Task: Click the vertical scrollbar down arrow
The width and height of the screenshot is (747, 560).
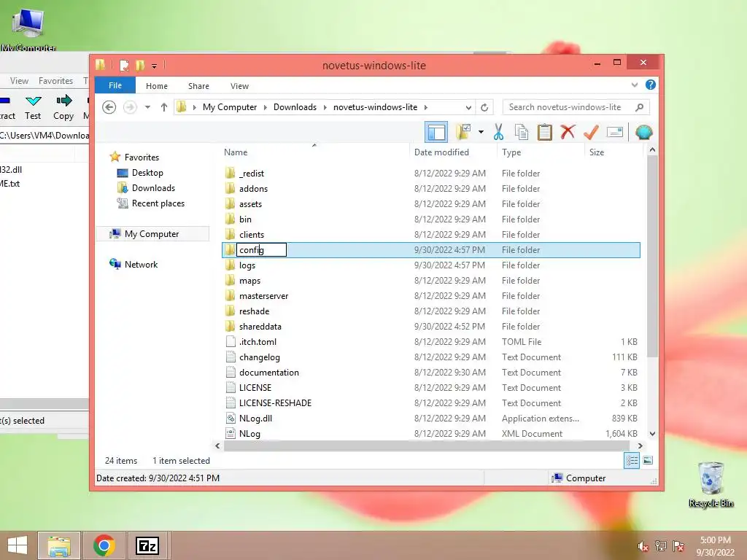Action: click(652, 434)
